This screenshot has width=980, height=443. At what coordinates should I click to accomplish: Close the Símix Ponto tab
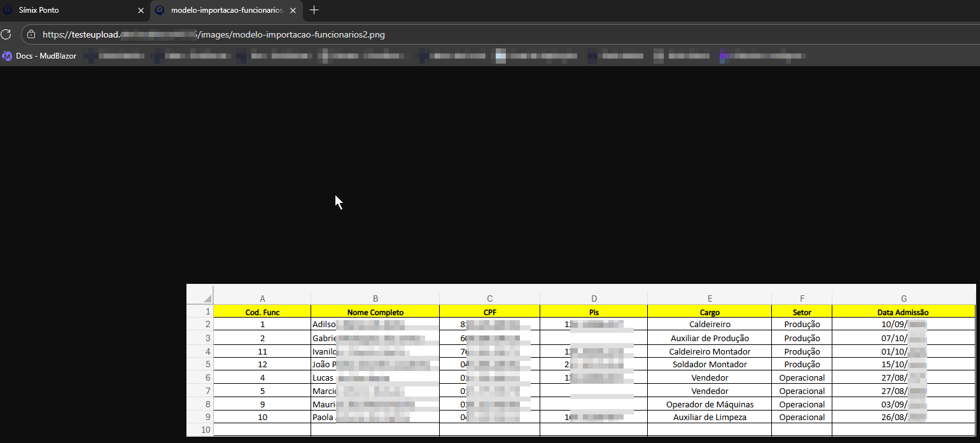point(141,10)
